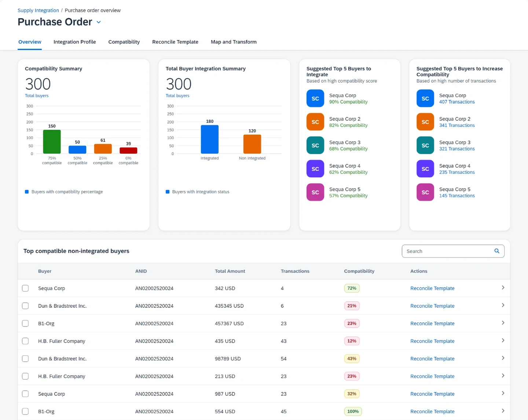The image size is (528, 420).
Task: Click Sequa Corp avatar with 407 Transactions
Action: pyautogui.click(x=425, y=98)
